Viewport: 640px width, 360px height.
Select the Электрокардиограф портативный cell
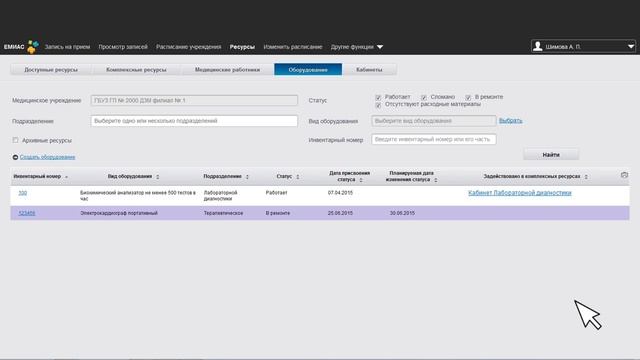point(119,213)
